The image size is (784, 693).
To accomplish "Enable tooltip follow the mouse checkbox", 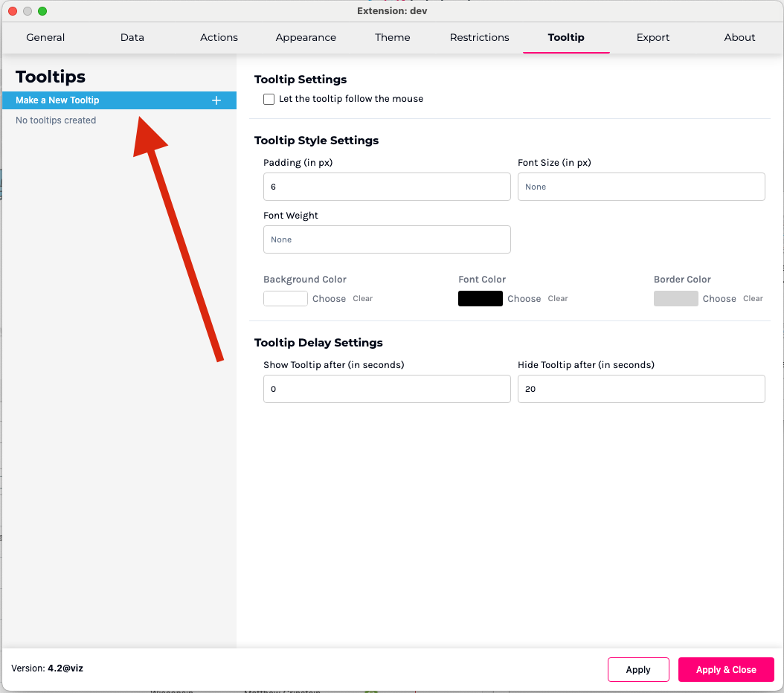I will click(269, 99).
